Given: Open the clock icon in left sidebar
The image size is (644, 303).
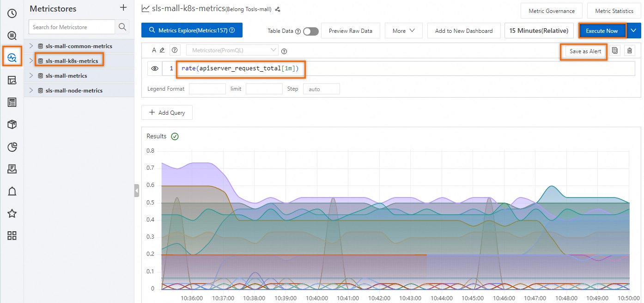Looking at the screenshot, I should (x=12, y=13).
